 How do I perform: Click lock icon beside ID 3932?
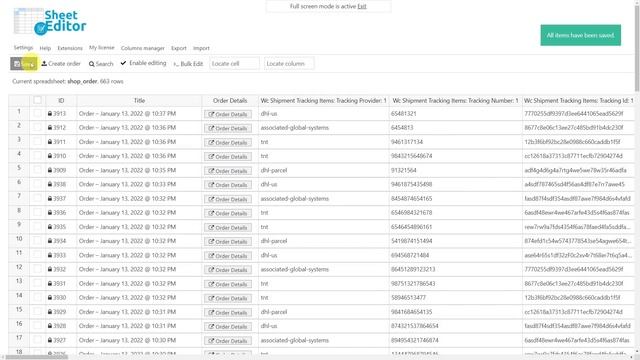50,269
